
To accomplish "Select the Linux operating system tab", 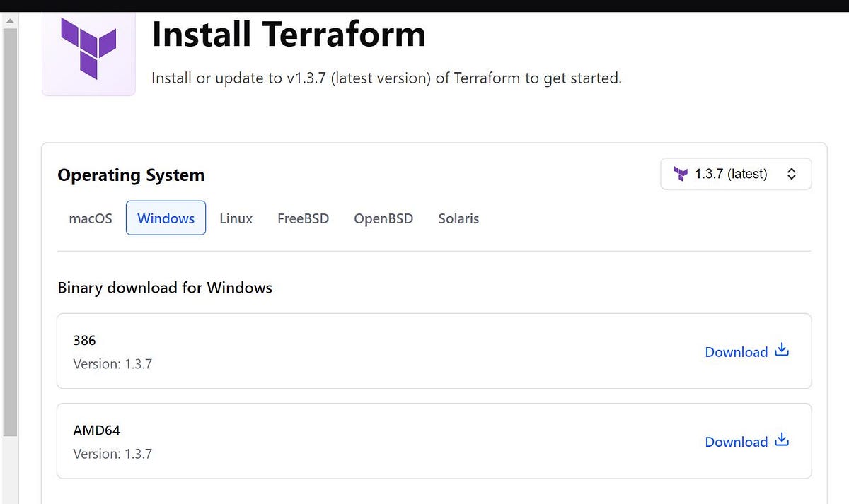I will click(236, 218).
